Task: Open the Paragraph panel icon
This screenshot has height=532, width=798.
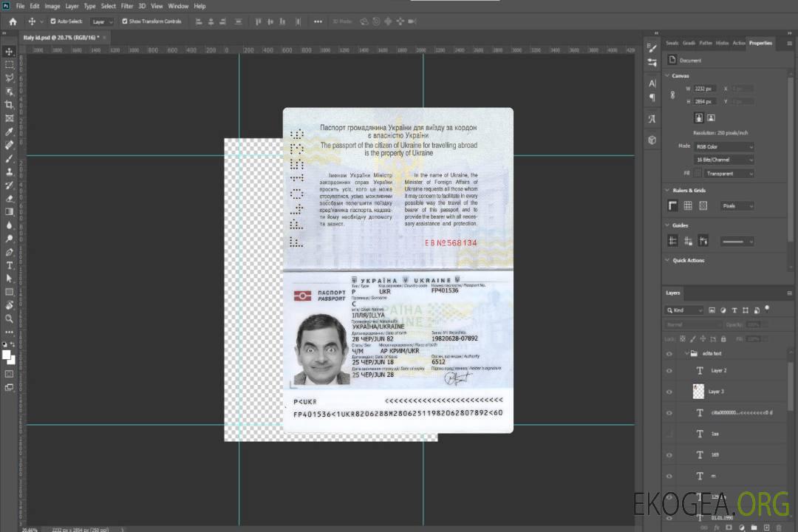Action: [652, 98]
